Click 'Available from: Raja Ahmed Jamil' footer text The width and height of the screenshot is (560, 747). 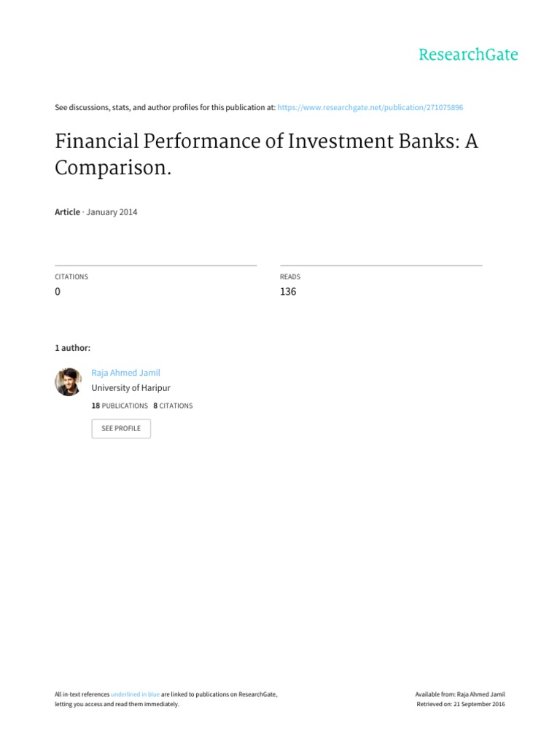click(460, 694)
